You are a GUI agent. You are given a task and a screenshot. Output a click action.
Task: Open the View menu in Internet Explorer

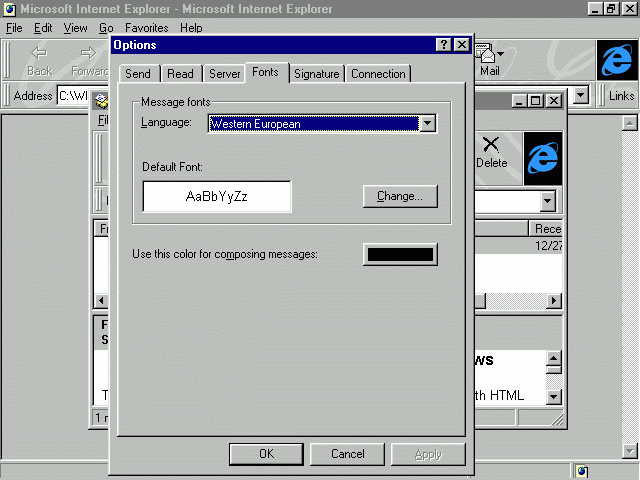[75, 28]
